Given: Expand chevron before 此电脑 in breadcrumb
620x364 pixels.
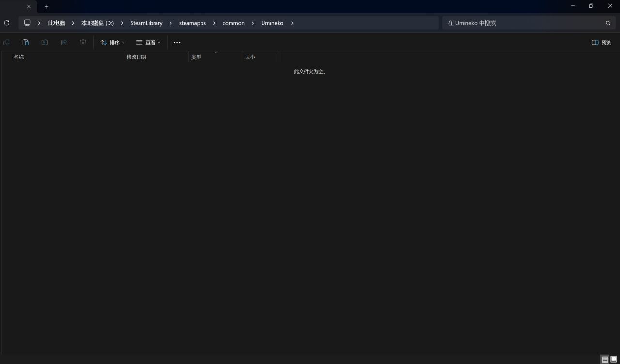Looking at the screenshot, I should point(39,23).
